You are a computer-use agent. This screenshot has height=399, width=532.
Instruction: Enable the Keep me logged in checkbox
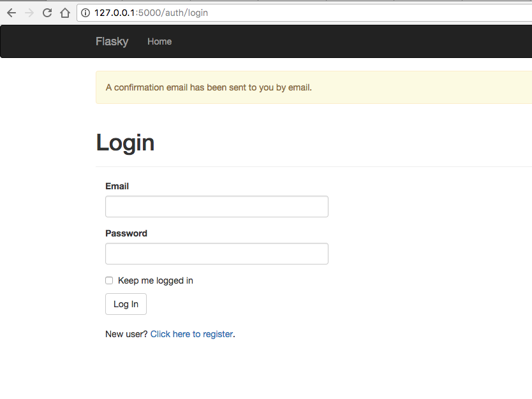tap(109, 280)
